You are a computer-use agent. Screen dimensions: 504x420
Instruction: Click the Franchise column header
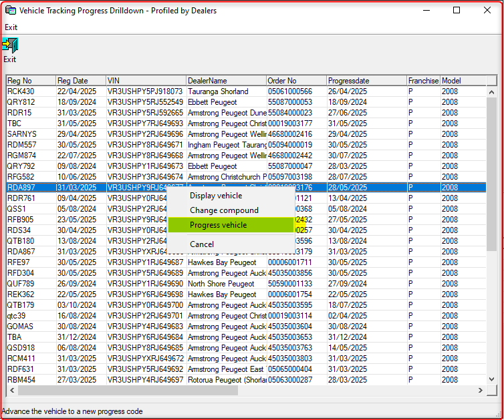[422, 81]
